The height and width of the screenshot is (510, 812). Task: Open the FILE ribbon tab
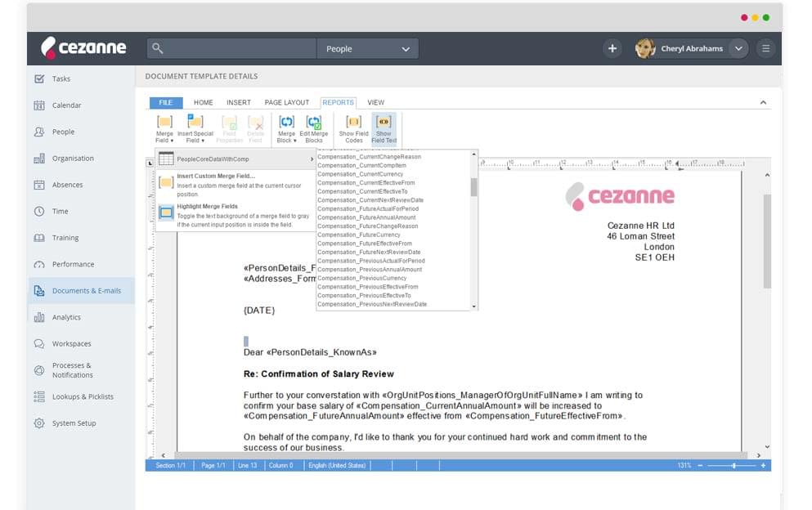point(166,102)
